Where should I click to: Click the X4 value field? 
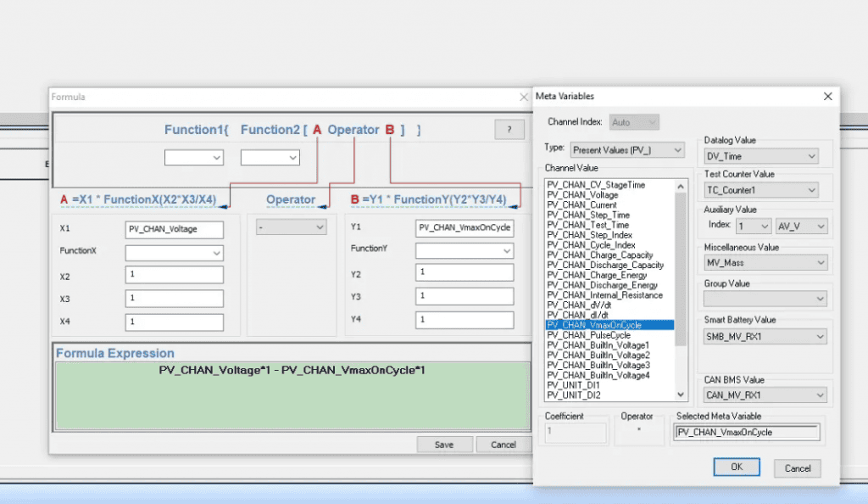[x=175, y=322]
